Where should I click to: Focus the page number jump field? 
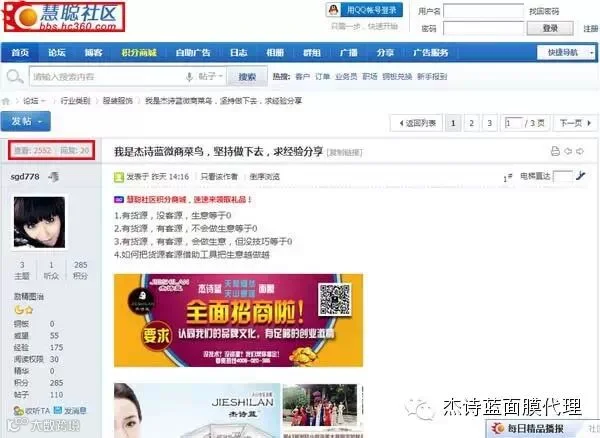pos(514,123)
